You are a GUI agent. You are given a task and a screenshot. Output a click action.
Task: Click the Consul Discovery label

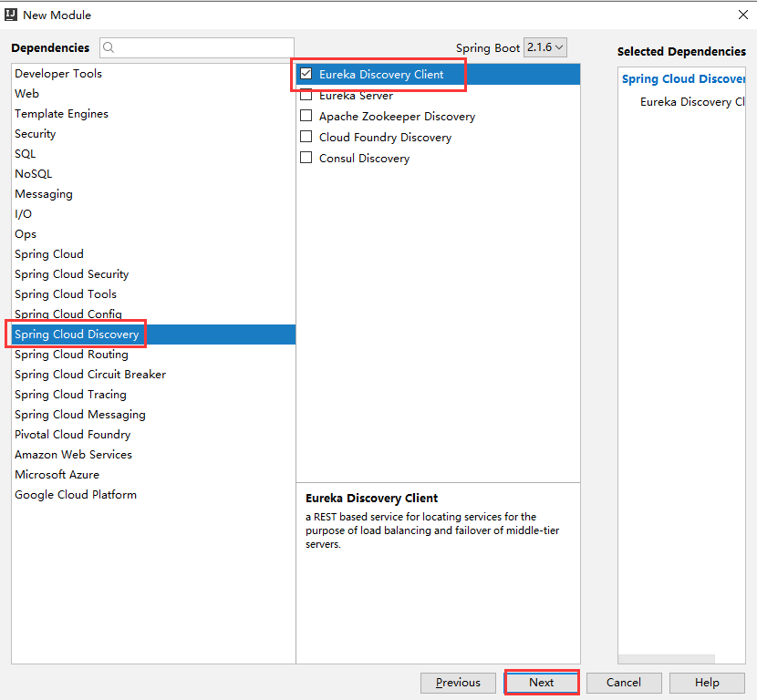point(364,159)
